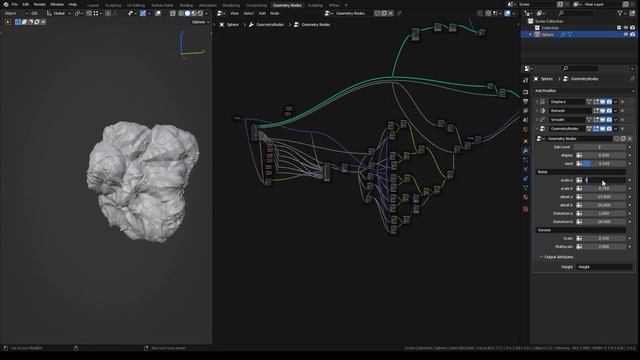Open the Texture properties tab

coord(525,209)
